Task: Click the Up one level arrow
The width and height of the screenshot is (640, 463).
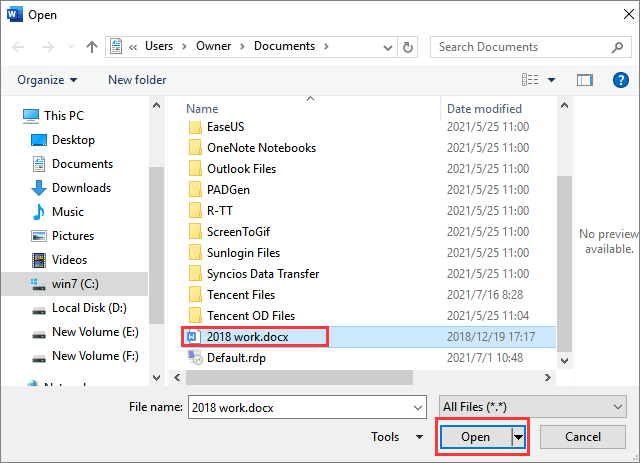Action: pyautogui.click(x=92, y=46)
